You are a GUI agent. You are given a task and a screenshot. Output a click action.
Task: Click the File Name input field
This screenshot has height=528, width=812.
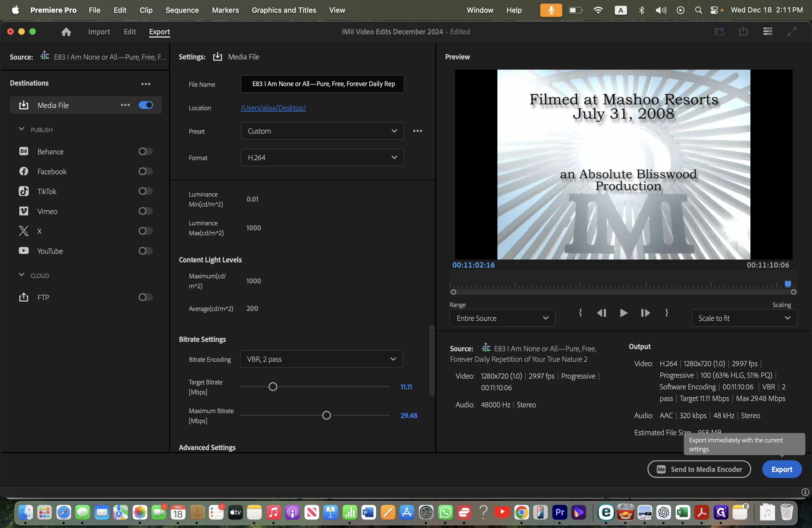322,84
